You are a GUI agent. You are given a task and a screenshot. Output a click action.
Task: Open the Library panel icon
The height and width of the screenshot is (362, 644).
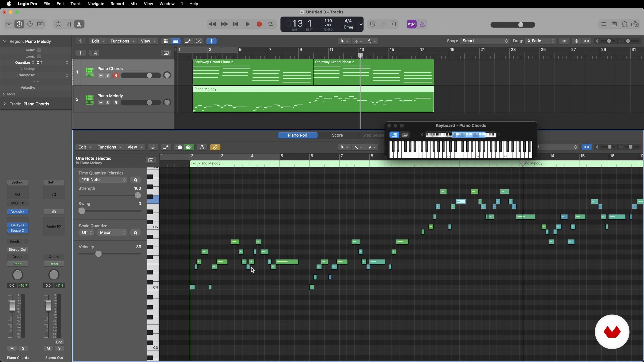pyautogui.click(x=9, y=24)
